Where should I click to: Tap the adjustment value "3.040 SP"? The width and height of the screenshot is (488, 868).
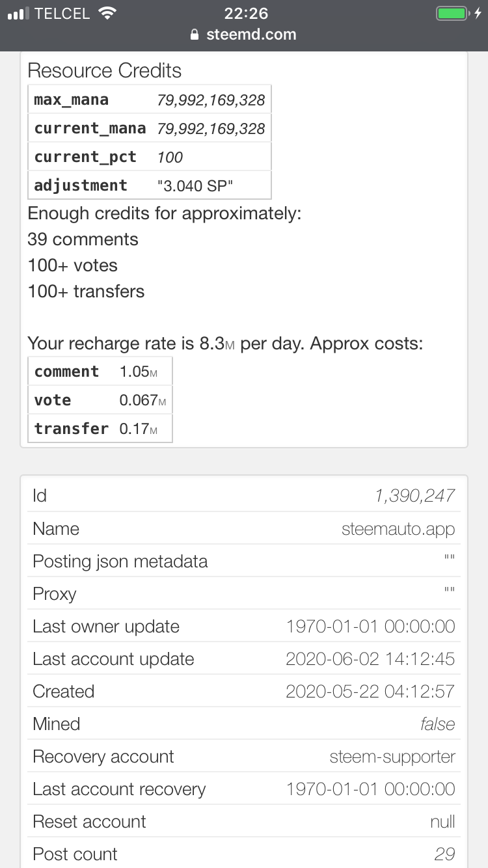click(195, 185)
